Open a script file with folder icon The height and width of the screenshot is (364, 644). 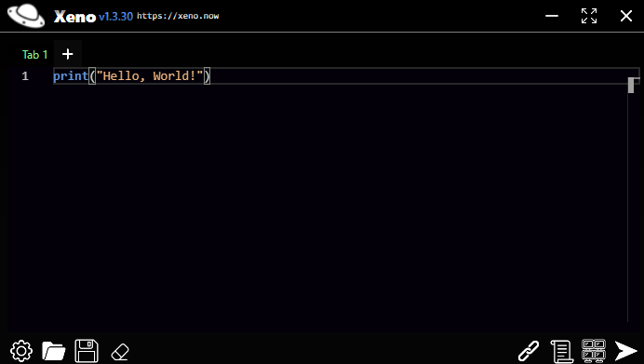point(54,351)
